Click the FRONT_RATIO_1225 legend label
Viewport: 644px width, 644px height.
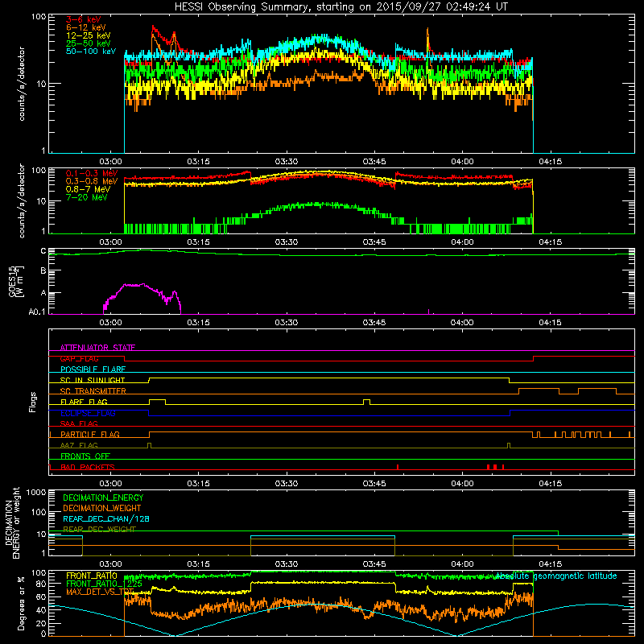(x=105, y=584)
